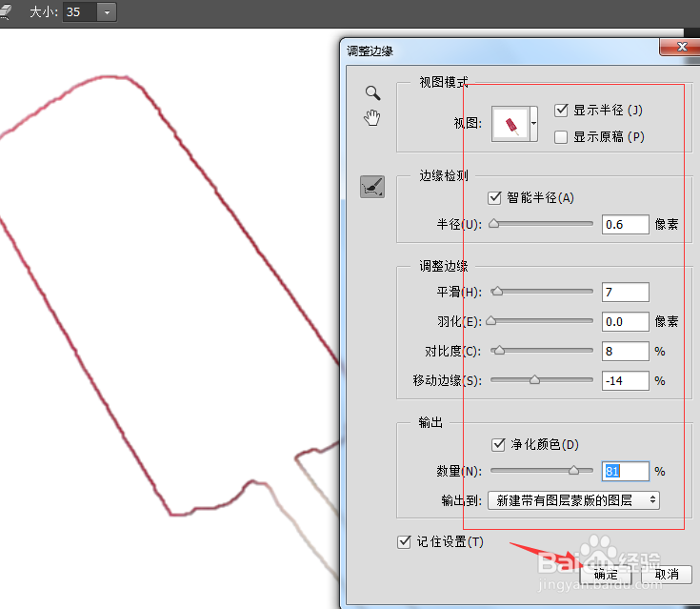Click the amount field showing 81
Screen dimensions: 700x609
pyautogui.click(x=625, y=471)
